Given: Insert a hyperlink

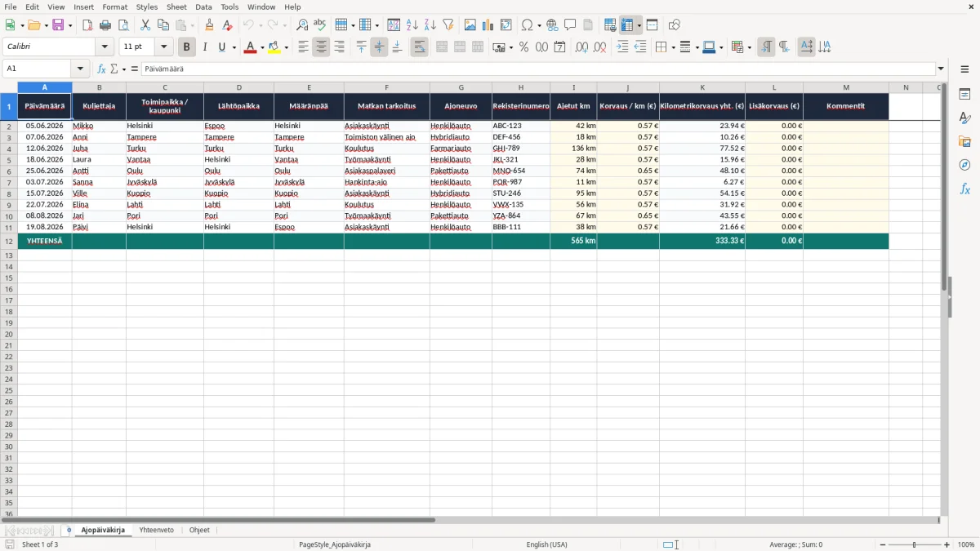Looking at the screenshot, I should pyautogui.click(x=553, y=25).
